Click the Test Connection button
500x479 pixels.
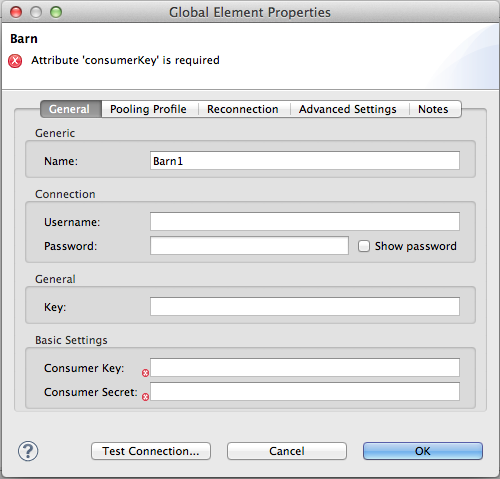151,451
